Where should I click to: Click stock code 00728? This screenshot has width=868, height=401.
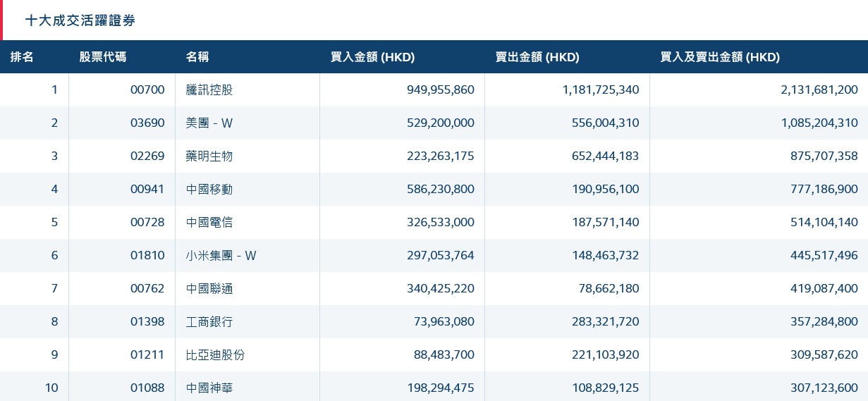(x=147, y=222)
